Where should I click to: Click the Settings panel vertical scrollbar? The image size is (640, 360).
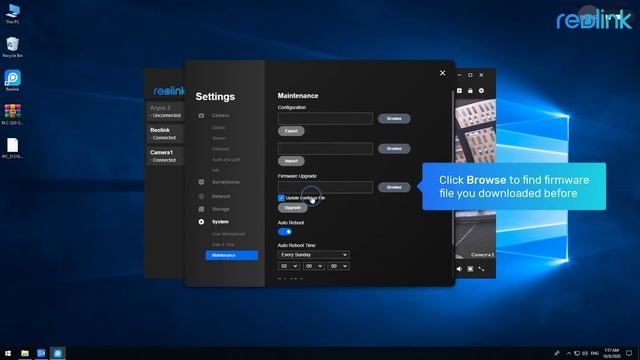click(452, 168)
